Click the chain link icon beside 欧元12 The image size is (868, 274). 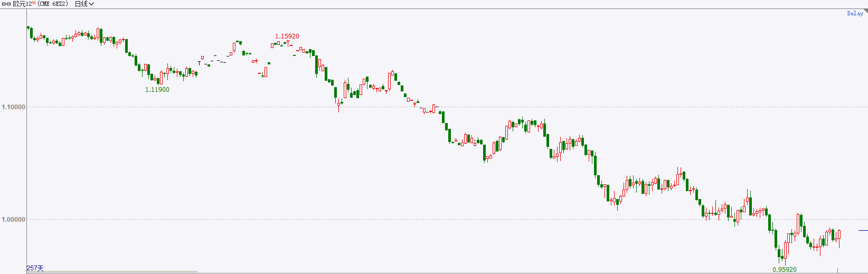point(7,4)
